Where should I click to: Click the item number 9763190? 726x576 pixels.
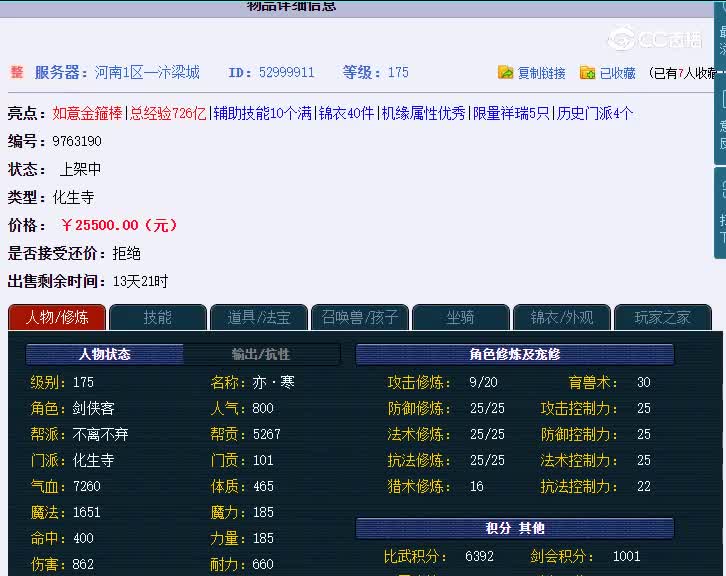click(77, 141)
